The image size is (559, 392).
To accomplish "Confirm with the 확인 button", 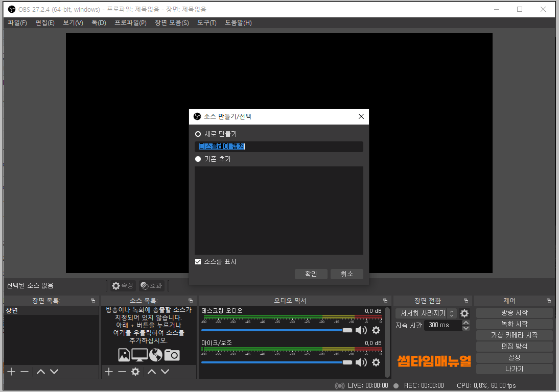I will pos(311,274).
